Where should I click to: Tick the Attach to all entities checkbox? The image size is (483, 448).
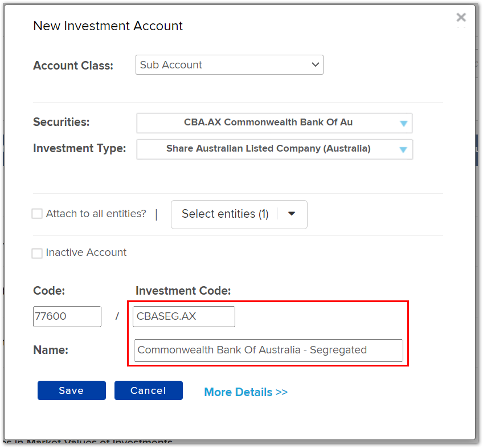tap(37, 214)
